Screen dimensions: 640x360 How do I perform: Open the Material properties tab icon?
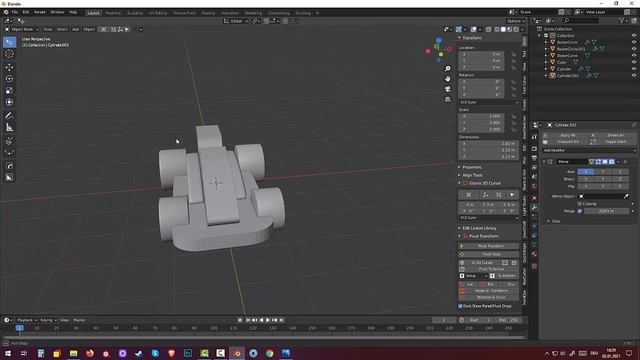[x=534, y=254]
